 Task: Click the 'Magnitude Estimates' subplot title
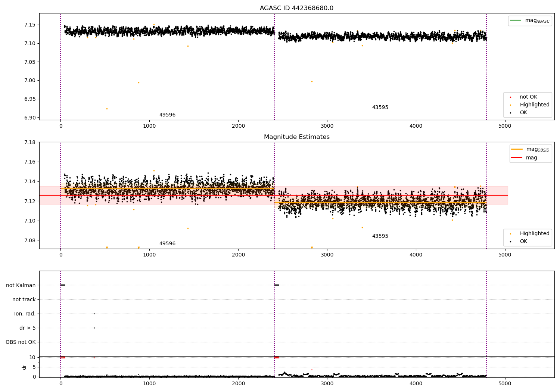(296, 137)
